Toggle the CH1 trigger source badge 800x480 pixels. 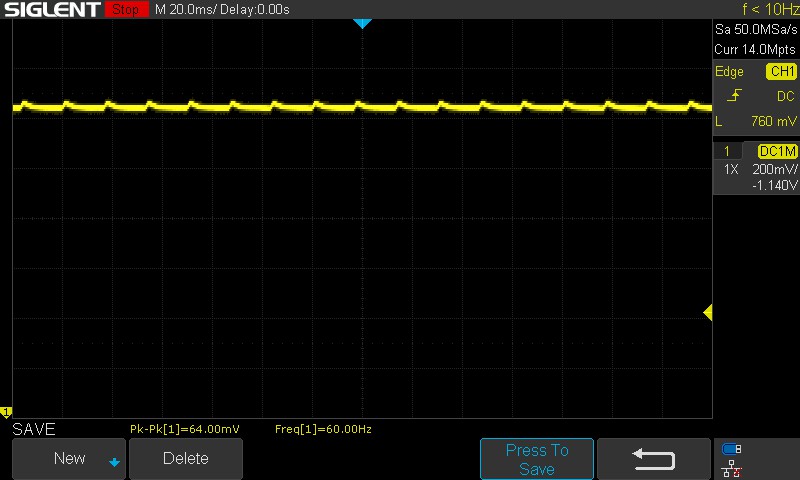point(781,72)
